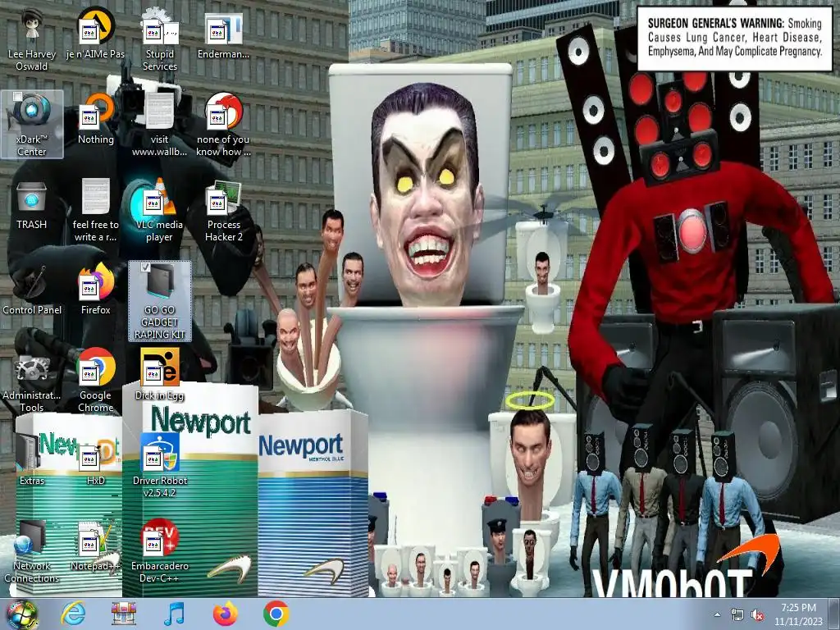Open the Stupid Services shortcut
This screenshot has width=840, height=630.
tap(160, 39)
